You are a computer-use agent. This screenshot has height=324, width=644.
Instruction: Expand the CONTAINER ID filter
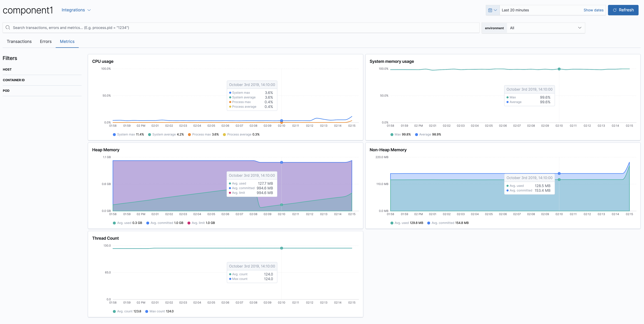[14, 80]
